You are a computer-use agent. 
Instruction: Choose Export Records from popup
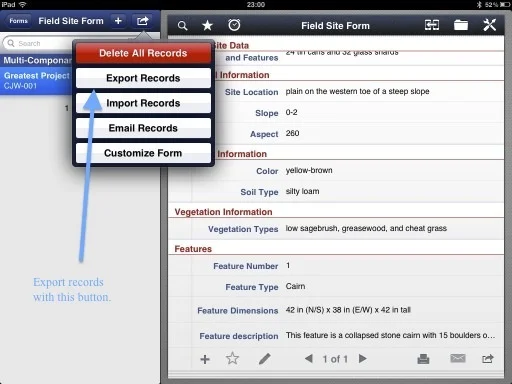[x=143, y=78]
